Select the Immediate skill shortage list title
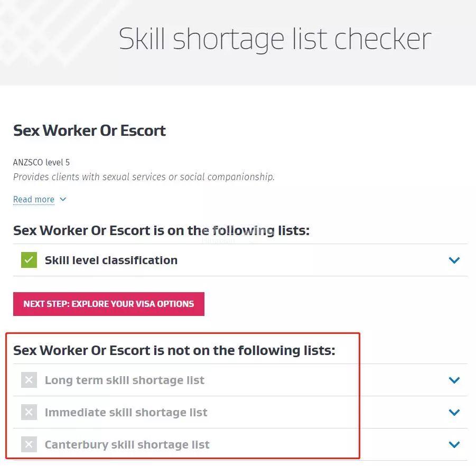This screenshot has width=476, height=466. 126,412
